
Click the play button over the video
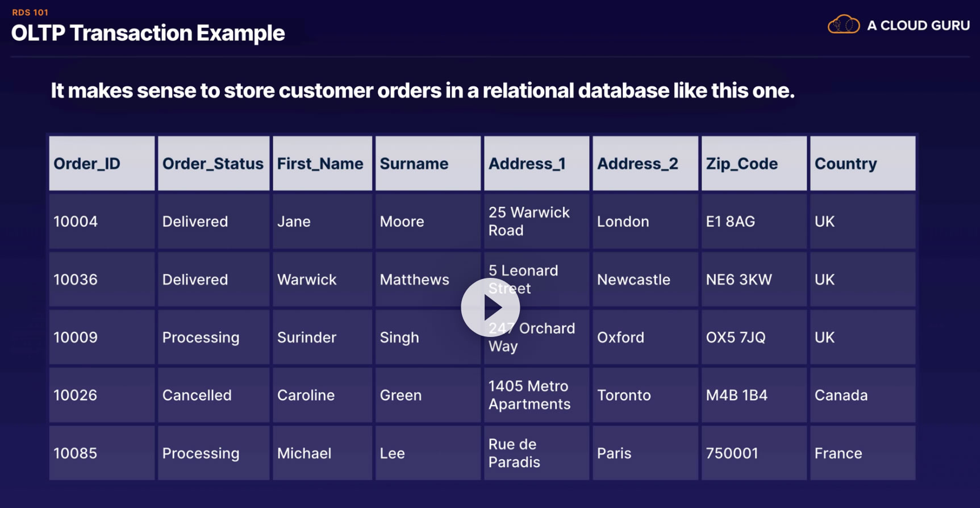[x=490, y=307]
